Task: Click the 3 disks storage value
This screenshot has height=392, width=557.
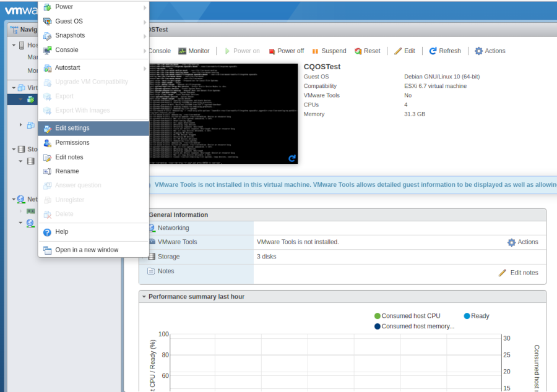Action: coord(266,257)
